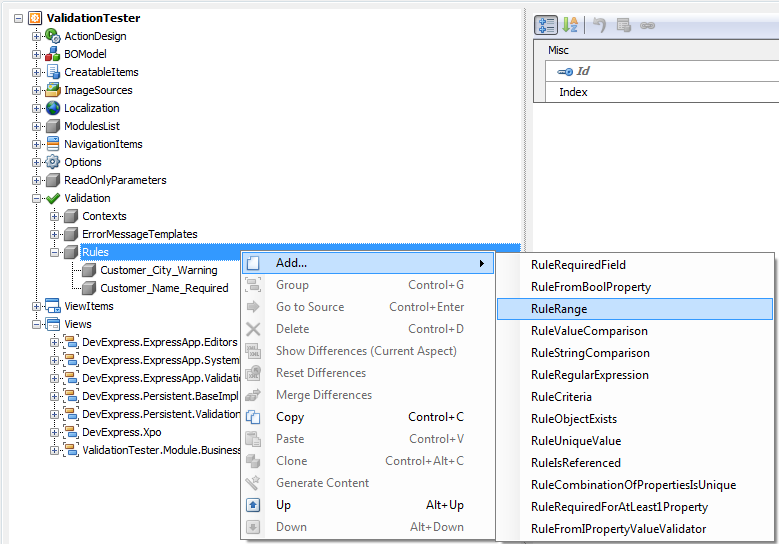779x544 pixels.
Task: Click the Up arrow icon in context menu
Action: [253, 505]
